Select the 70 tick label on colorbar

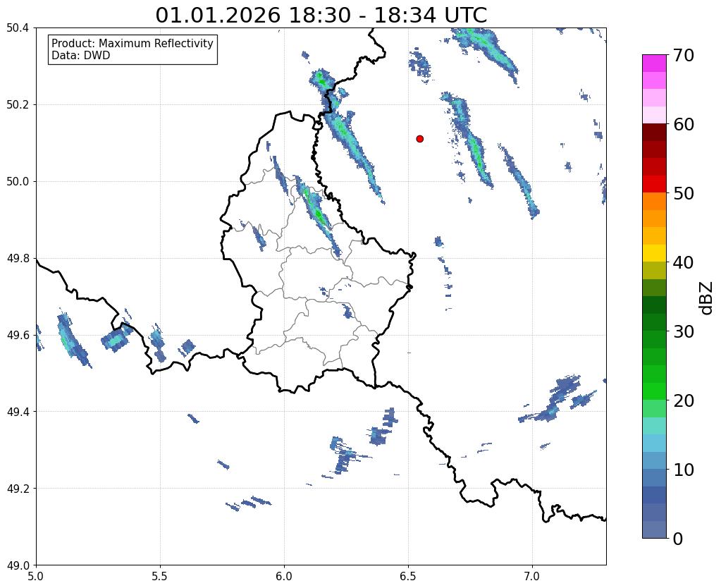[x=683, y=55]
